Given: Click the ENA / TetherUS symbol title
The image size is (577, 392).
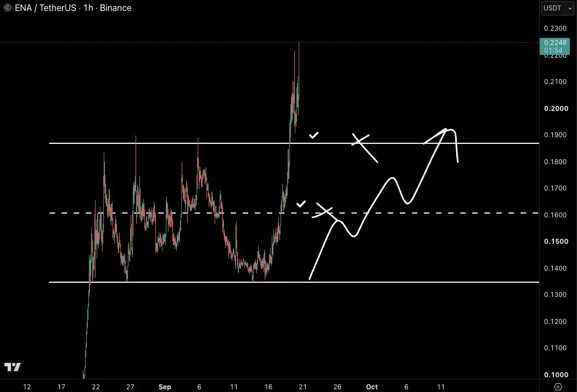Looking at the screenshot, I should coord(45,8).
